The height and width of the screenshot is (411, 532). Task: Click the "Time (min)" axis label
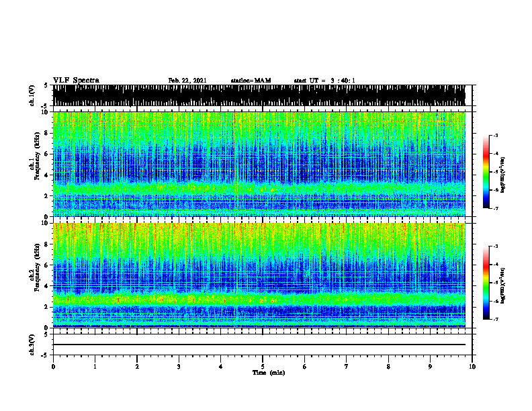coord(269,373)
